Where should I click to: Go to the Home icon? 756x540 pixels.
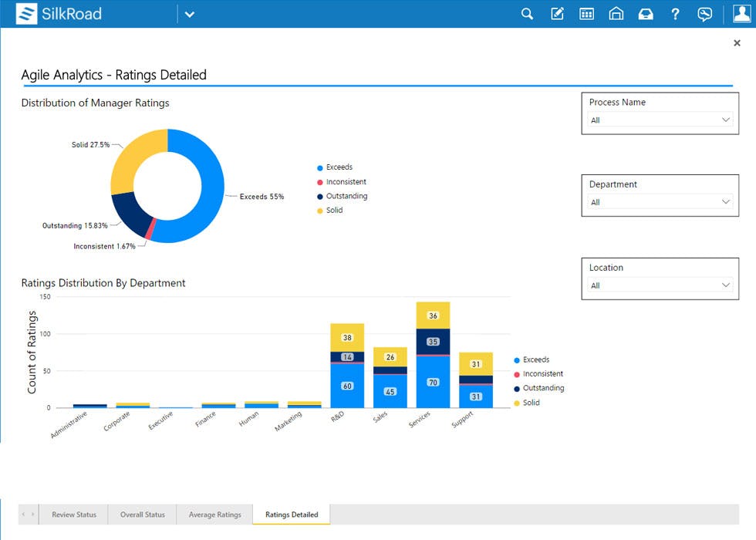[616, 14]
